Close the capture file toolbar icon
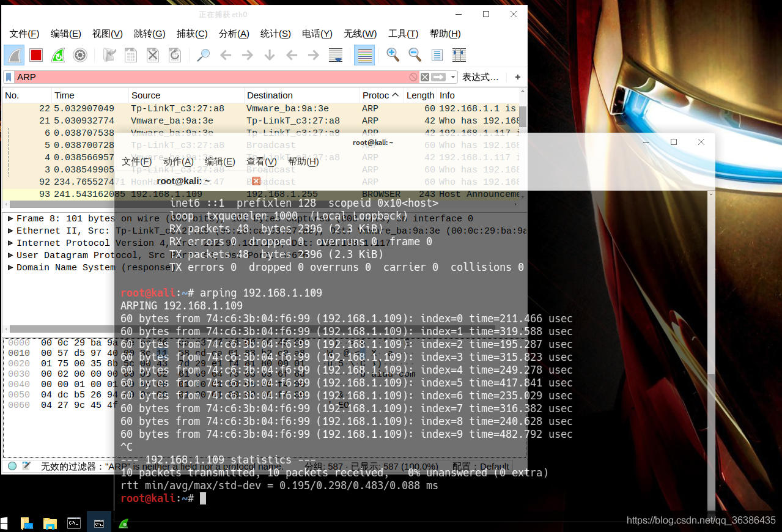The height and width of the screenshot is (532, 782). [x=153, y=55]
